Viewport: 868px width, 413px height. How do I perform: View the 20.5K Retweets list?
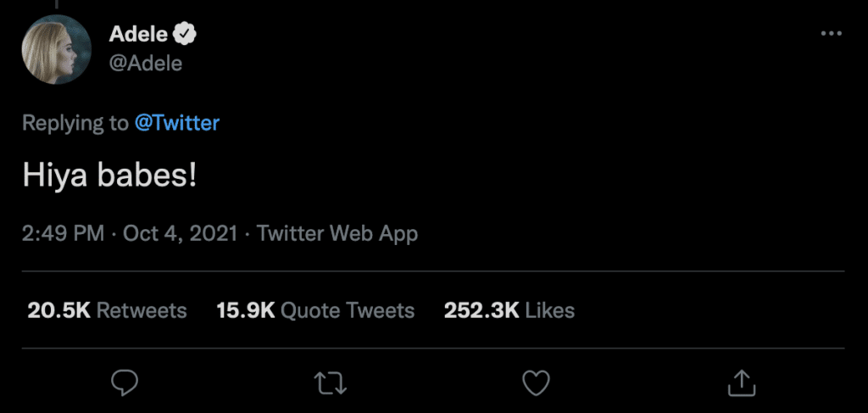tap(107, 310)
